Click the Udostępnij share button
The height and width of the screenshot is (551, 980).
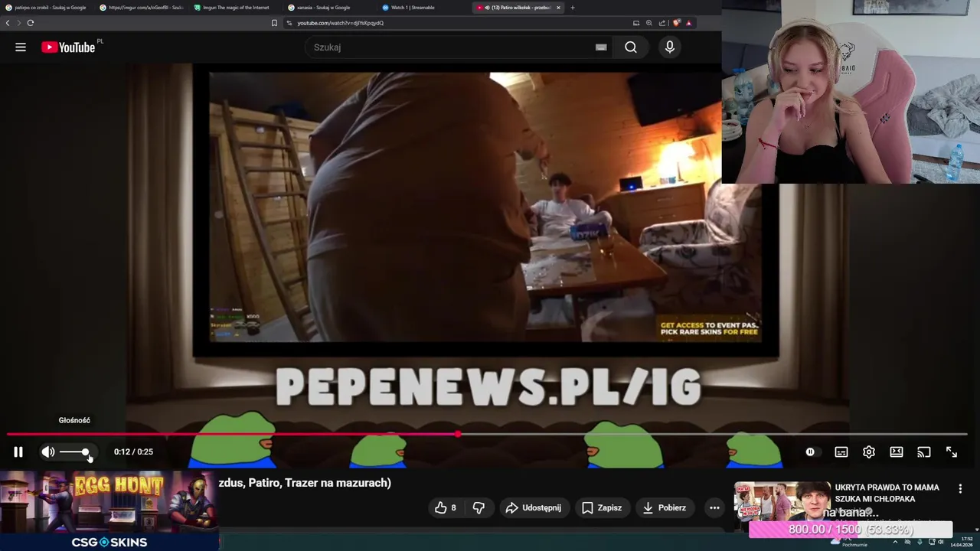(534, 507)
